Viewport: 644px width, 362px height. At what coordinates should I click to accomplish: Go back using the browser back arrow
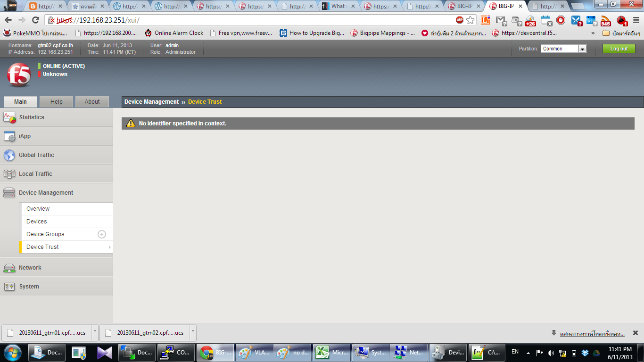(8, 20)
